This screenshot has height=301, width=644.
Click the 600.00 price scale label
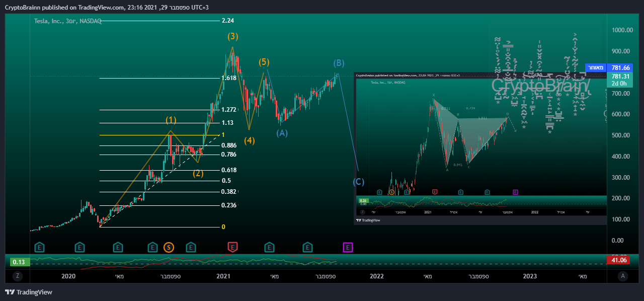pos(622,114)
